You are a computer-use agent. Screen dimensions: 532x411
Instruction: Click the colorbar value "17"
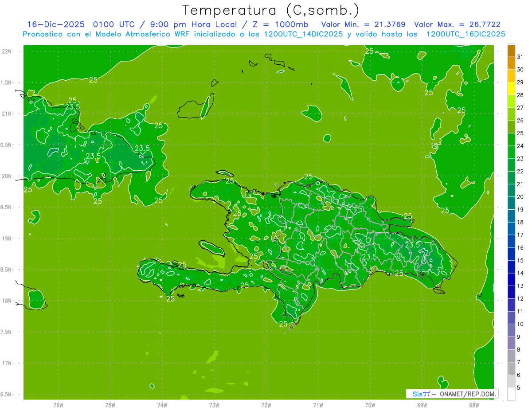coord(520,235)
